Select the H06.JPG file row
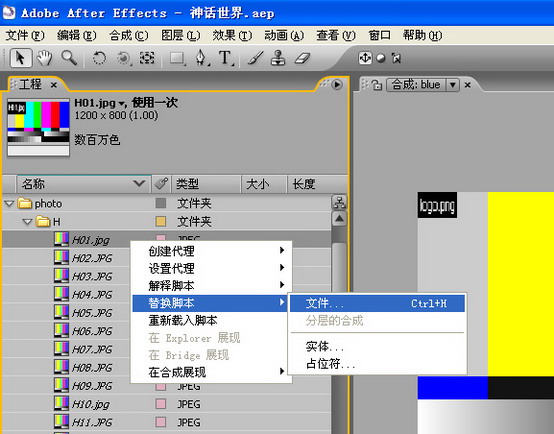Screen dimensions: 554x434 click(65, 331)
